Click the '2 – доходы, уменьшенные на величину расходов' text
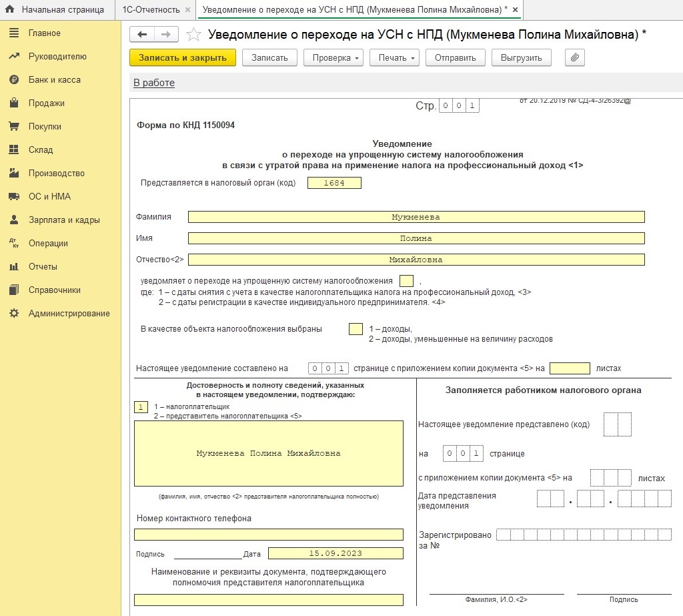The width and height of the screenshot is (683, 616). (461, 339)
